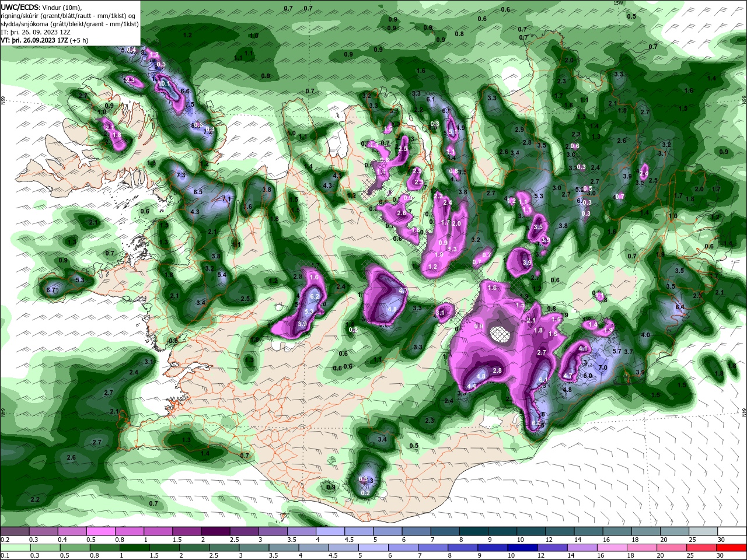This screenshot has width=747, height=560.
Task: Click the 4.9 precipitation value in the north
Action: [460, 128]
